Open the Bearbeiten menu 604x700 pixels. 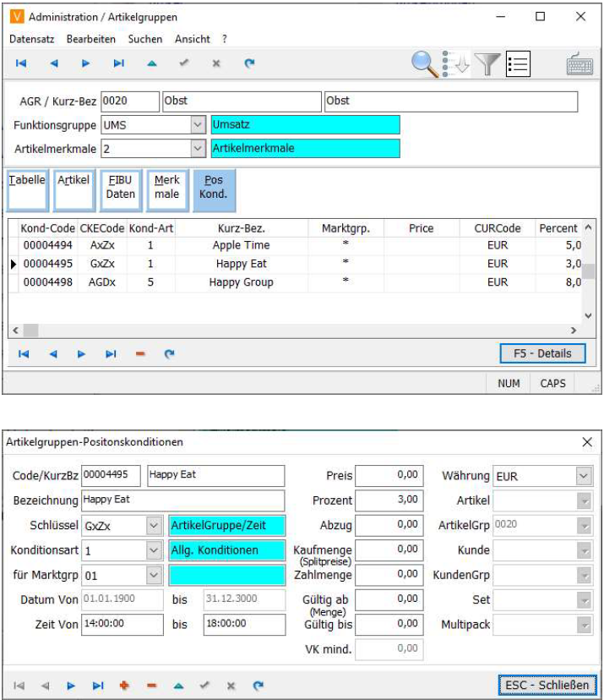click(91, 39)
